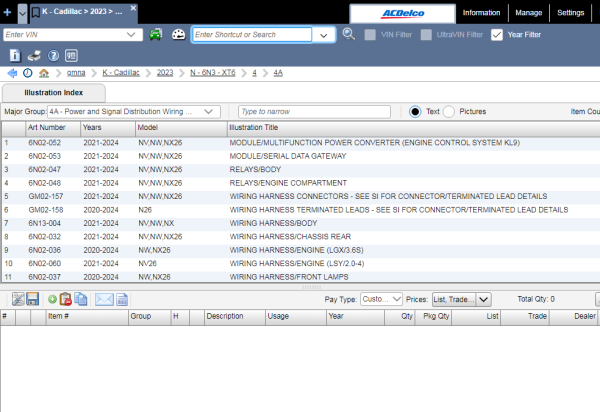Screen dimensions: 600x412
Task: Open RELAYS/BODY illustration row
Action: [x=301, y=169]
